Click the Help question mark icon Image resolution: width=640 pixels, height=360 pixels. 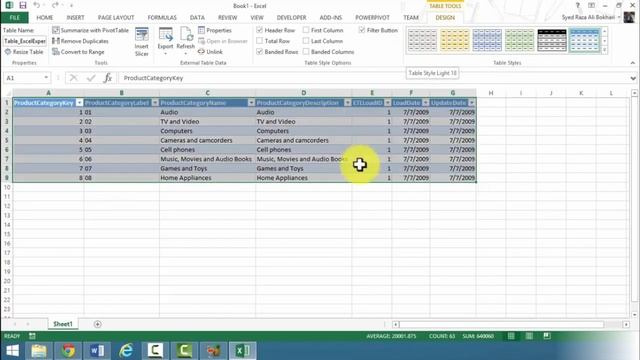tap(578, 5)
